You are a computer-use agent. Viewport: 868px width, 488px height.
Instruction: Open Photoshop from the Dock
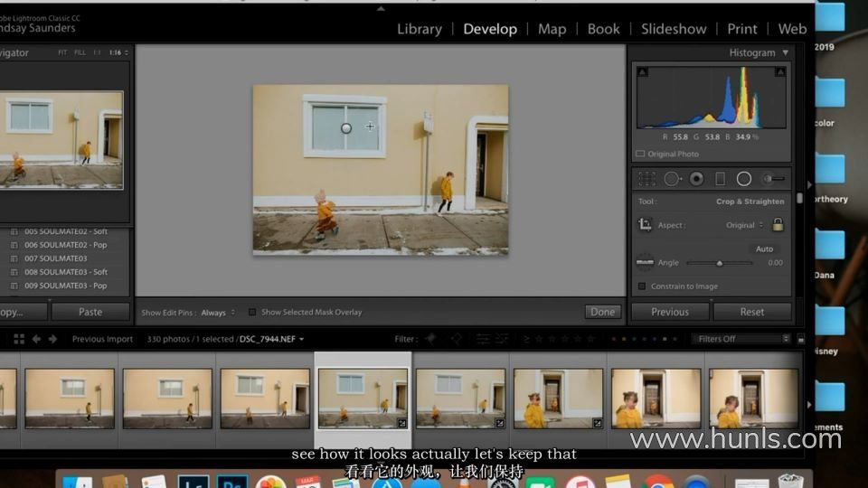point(232,483)
